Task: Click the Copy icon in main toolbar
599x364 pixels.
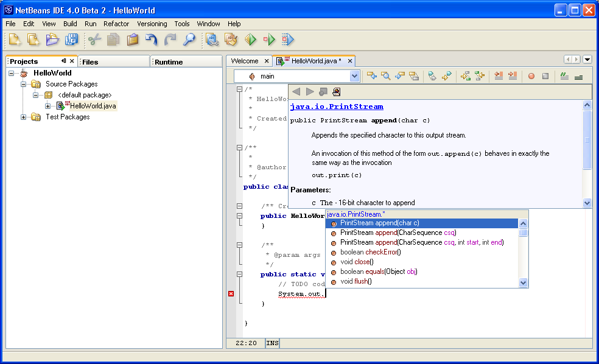Action: click(x=113, y=40)
